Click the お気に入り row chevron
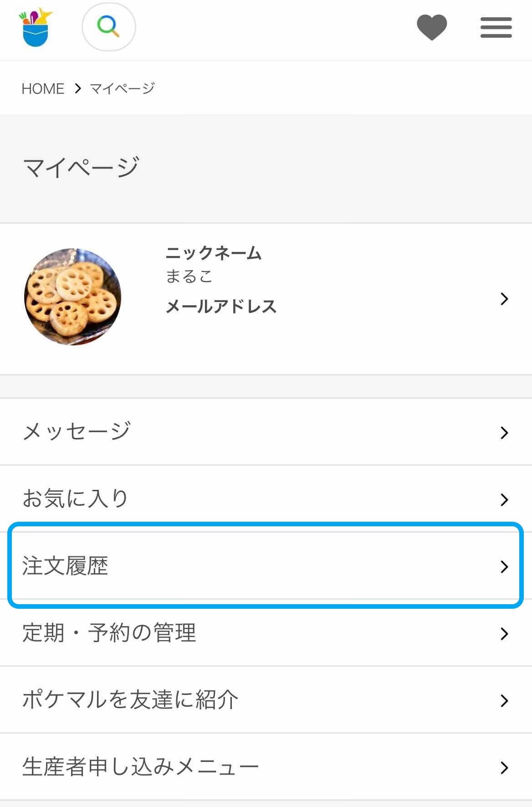The width and height of the screenshot is (532, 807). [504, 499]
